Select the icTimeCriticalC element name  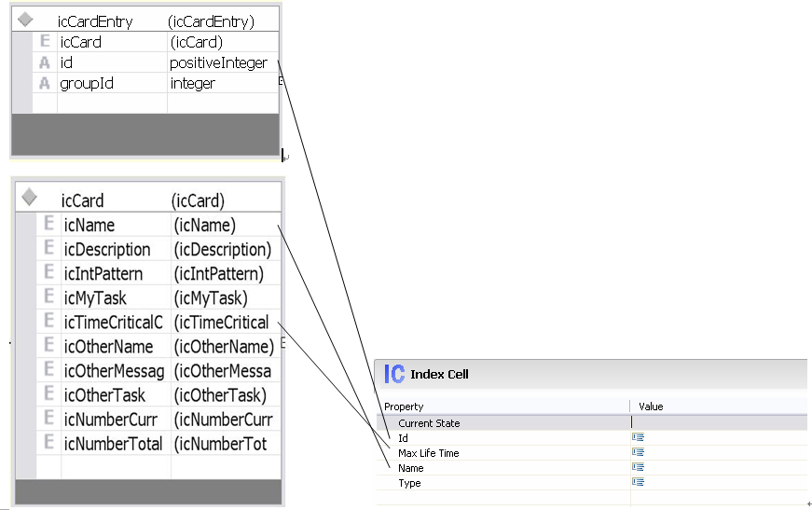tap(114, 322)
